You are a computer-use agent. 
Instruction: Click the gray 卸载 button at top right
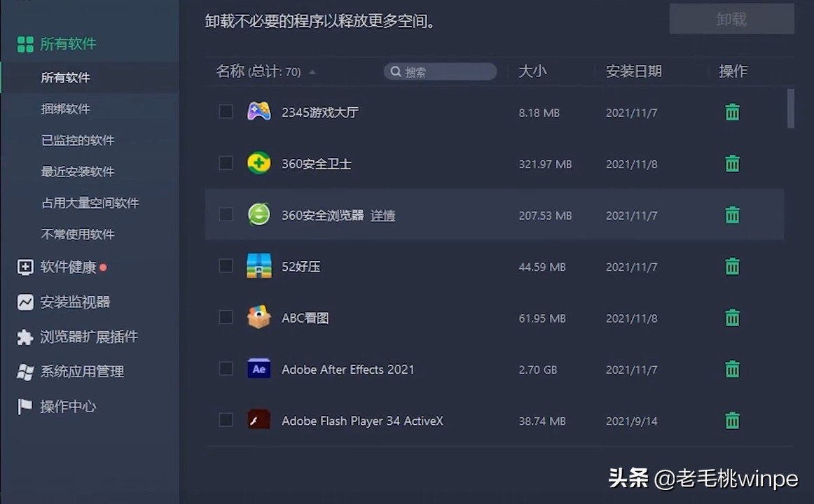(x=731, y=19)
